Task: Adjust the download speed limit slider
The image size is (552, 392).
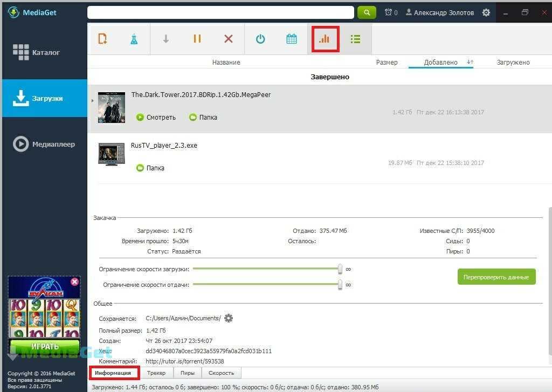Action: tap(340, 269)
